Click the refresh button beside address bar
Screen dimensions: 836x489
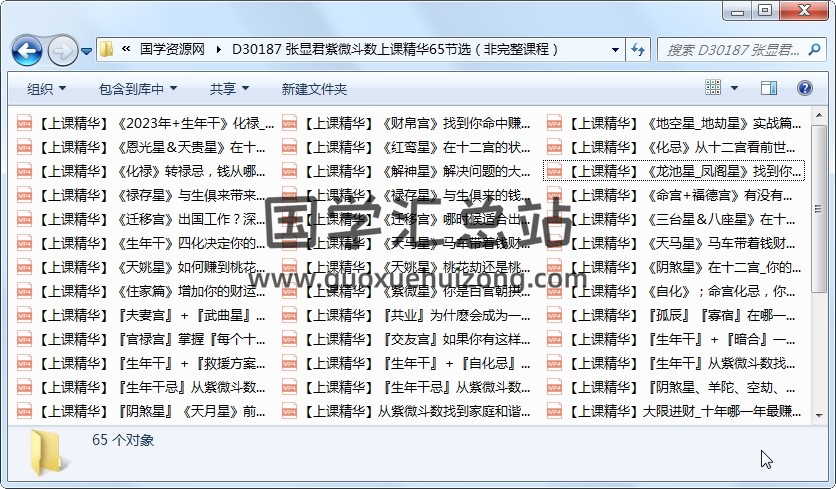click(x=638, y=50)
